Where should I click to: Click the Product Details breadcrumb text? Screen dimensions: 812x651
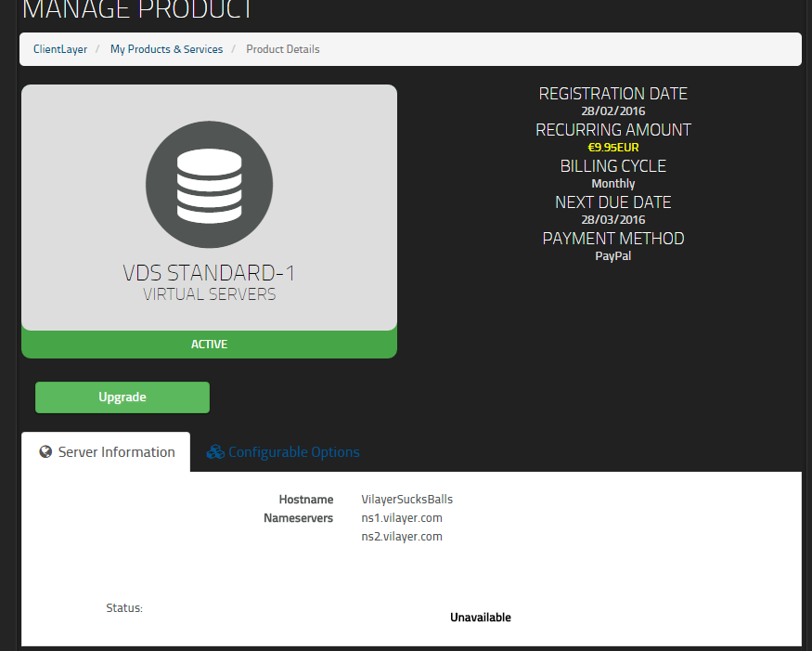point(283,49)
